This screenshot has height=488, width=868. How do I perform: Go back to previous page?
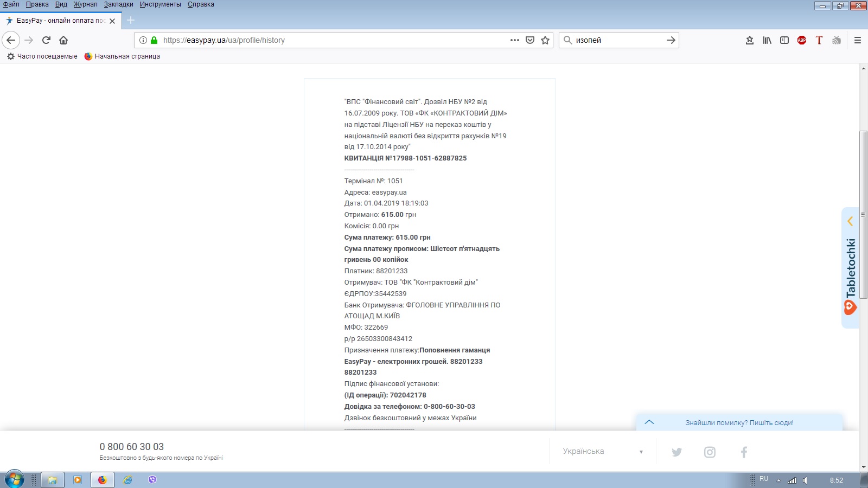click(x=11, y=40)
